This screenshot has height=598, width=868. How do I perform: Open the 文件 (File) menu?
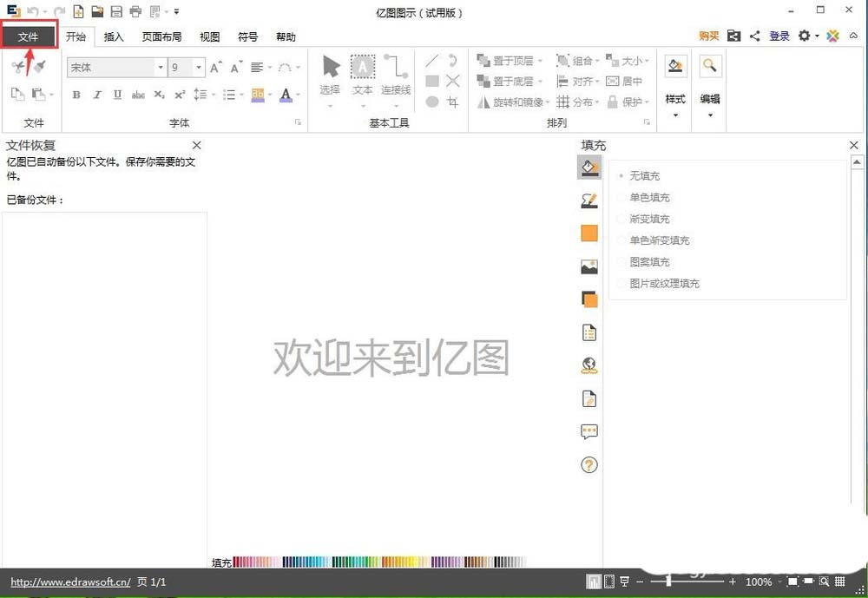click(x=29, y=36)
